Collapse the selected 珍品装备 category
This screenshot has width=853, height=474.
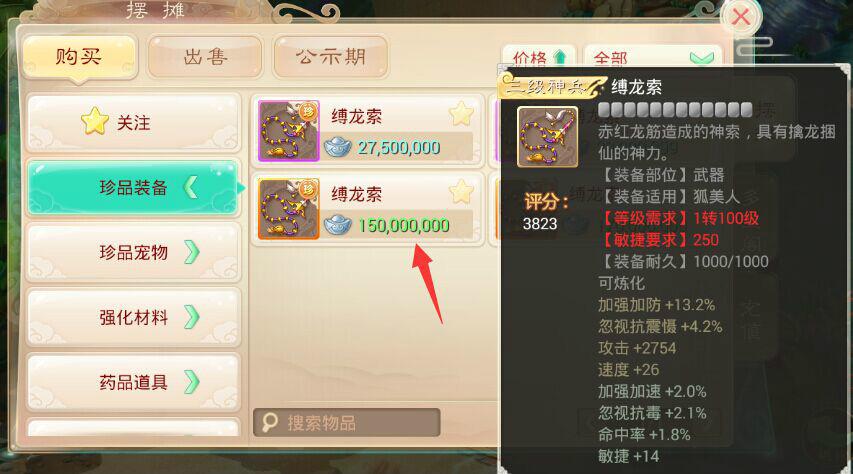point(133,187)
